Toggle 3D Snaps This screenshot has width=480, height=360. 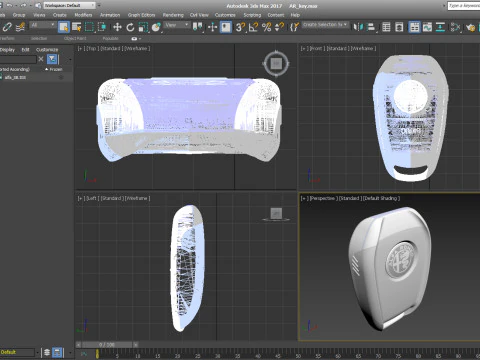click(240, 27)
